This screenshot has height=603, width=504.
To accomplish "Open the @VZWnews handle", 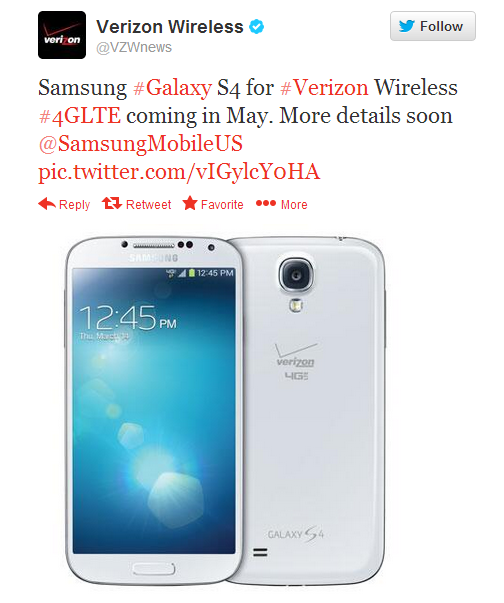I will pyautogui.click(x=134, y=47).
